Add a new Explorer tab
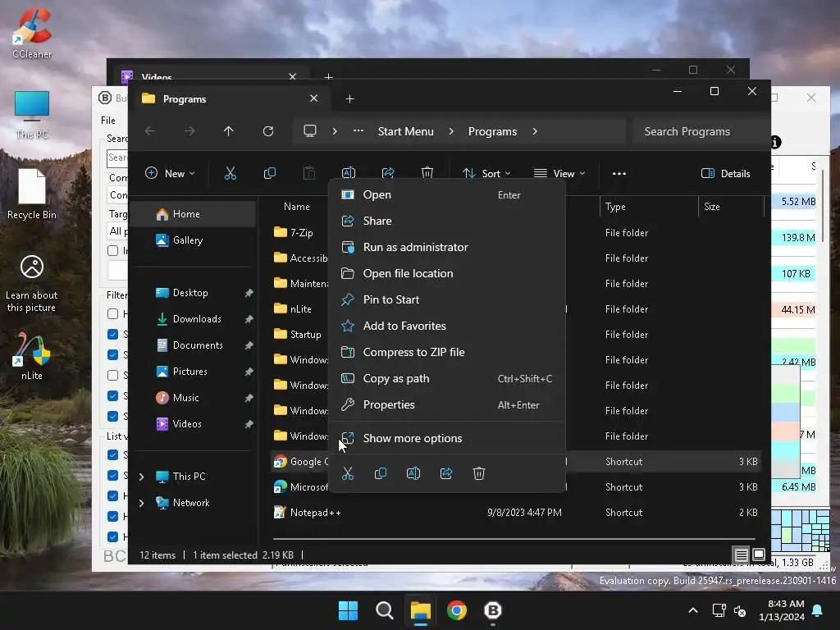The height and width of the screenshot is (630, 840). tap(349, 99)
